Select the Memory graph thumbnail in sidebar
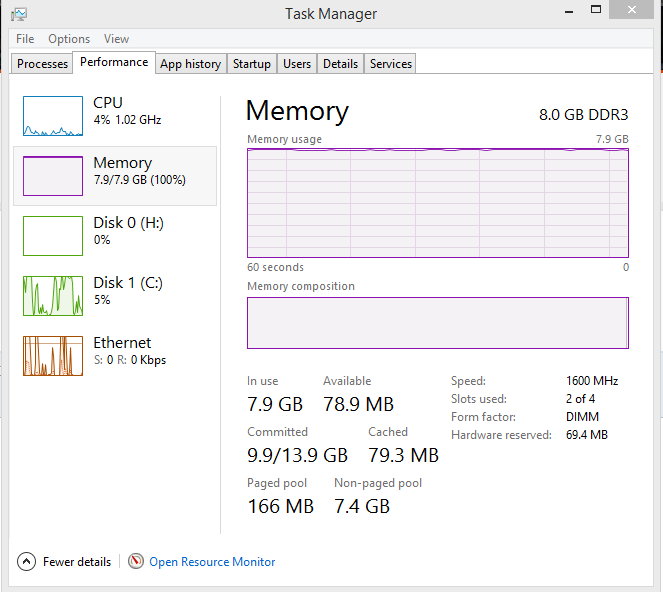The width and height of the screenshot is (663, 592). [53, 176]
